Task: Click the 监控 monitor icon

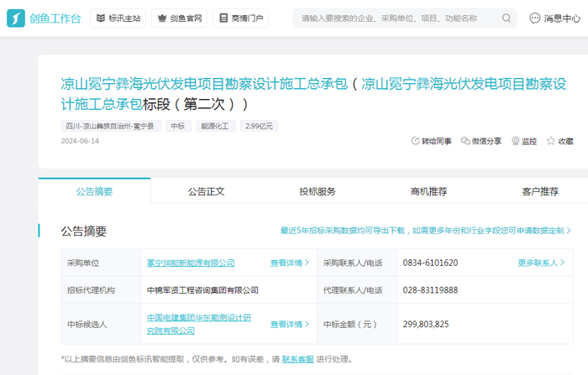Action: (x=515, y=142)
